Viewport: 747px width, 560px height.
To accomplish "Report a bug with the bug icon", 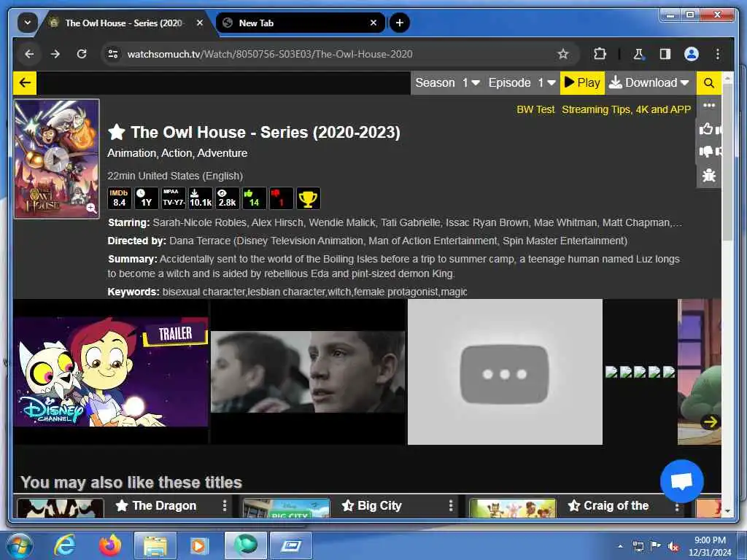I will coord(709,175).
